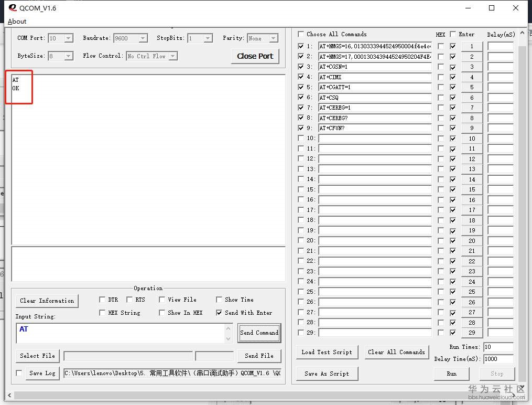The image size is (532, 405).
Task: Expand the Flow Control dropdown
Action: click(x=172, y=56)
